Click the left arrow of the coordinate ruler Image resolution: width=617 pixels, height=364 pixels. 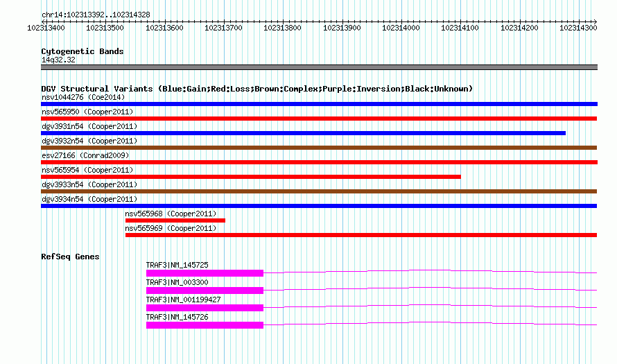43,21
